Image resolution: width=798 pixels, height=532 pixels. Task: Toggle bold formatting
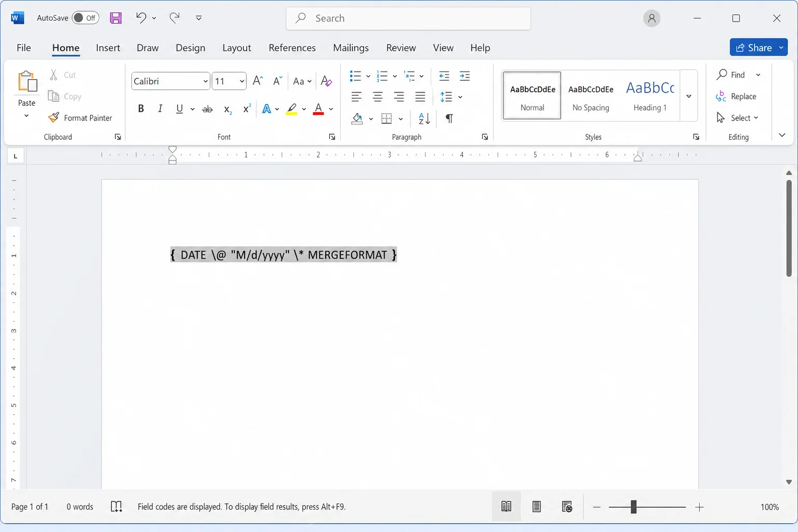click(x=141, y=109)
